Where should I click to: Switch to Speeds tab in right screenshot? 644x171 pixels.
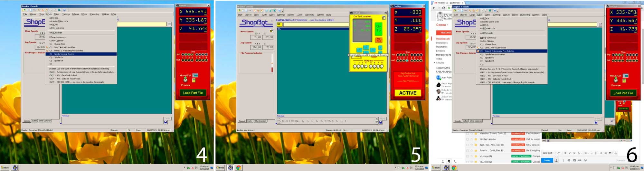click(458, 121)
